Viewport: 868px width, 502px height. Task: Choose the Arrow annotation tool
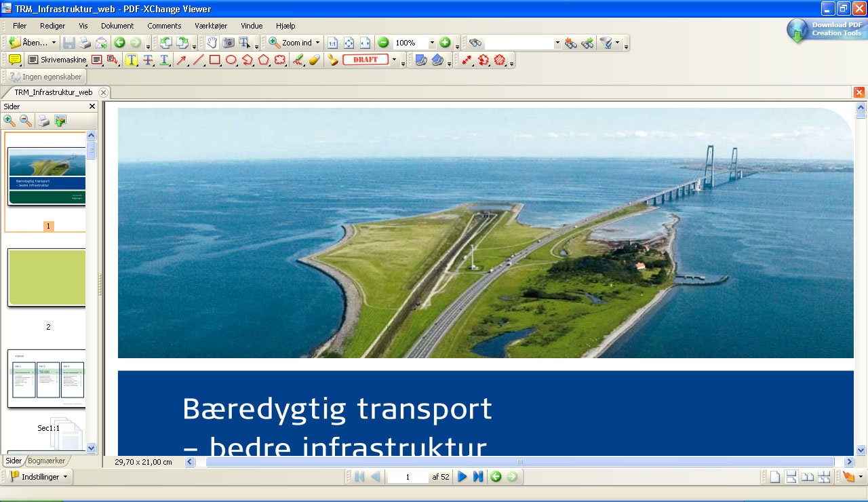click(x=182, y=60)
